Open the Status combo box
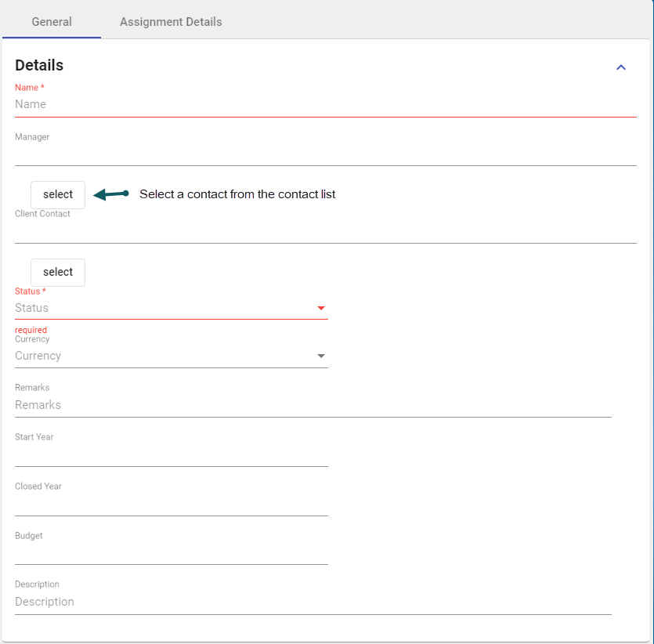654x644 pixels. [163, 309]
